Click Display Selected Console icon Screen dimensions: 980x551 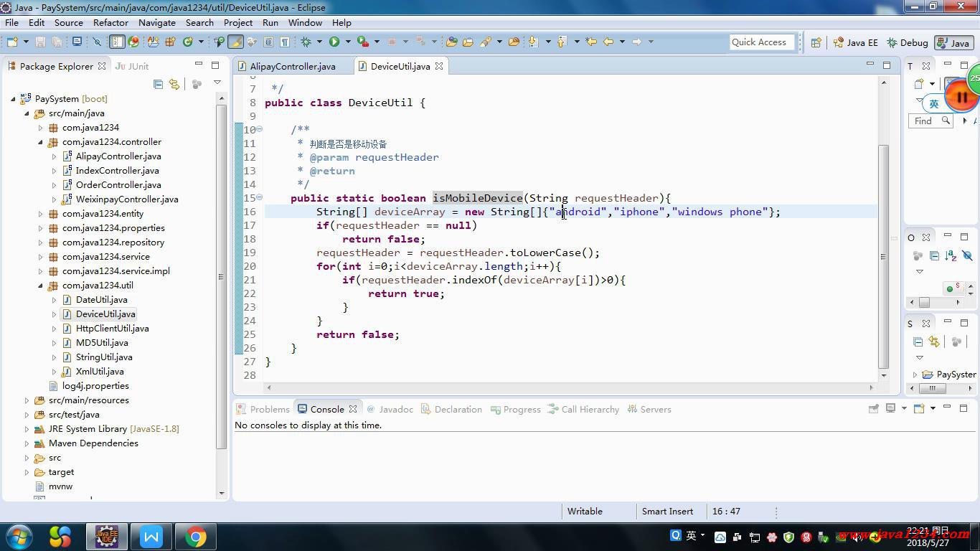890,408
